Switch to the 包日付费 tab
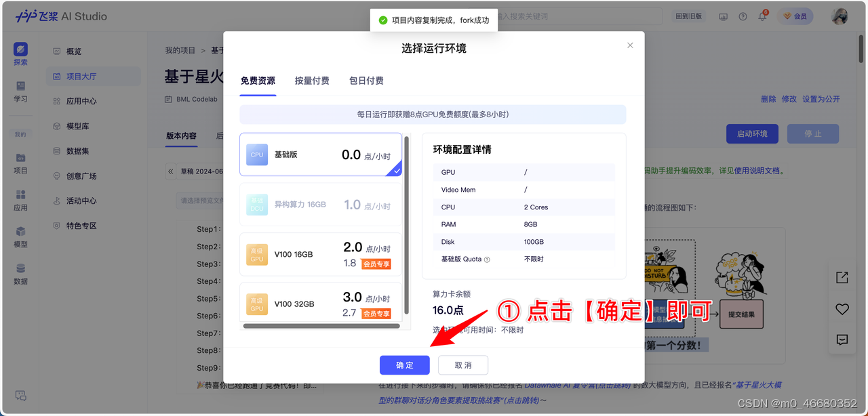 click(366, 79)
